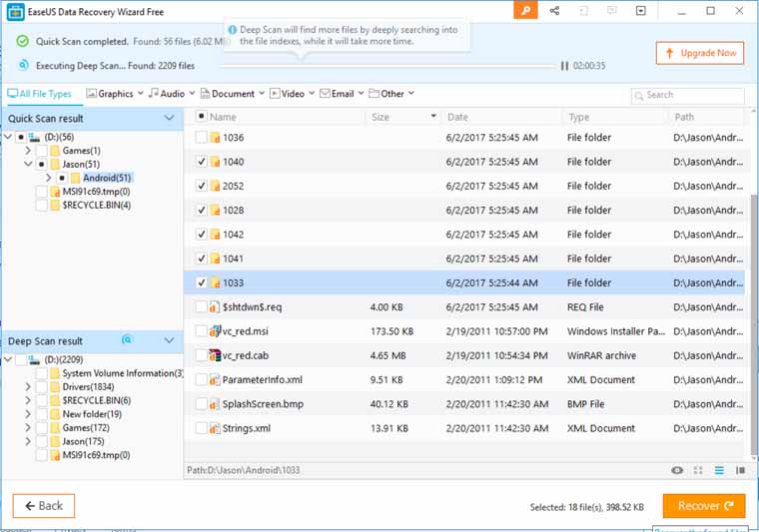759x532 pixels.
Task: Uncheck the 1041 folder checkbox
Action: (x=202, y=259)
